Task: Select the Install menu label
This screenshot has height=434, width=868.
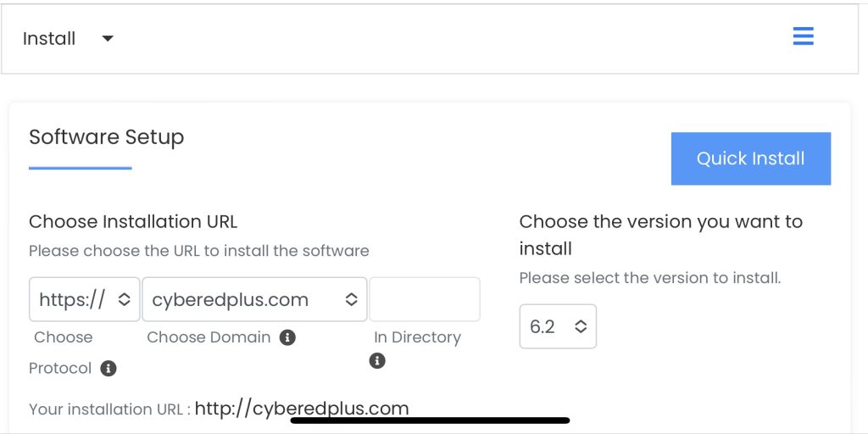Action: click(49, 39)
